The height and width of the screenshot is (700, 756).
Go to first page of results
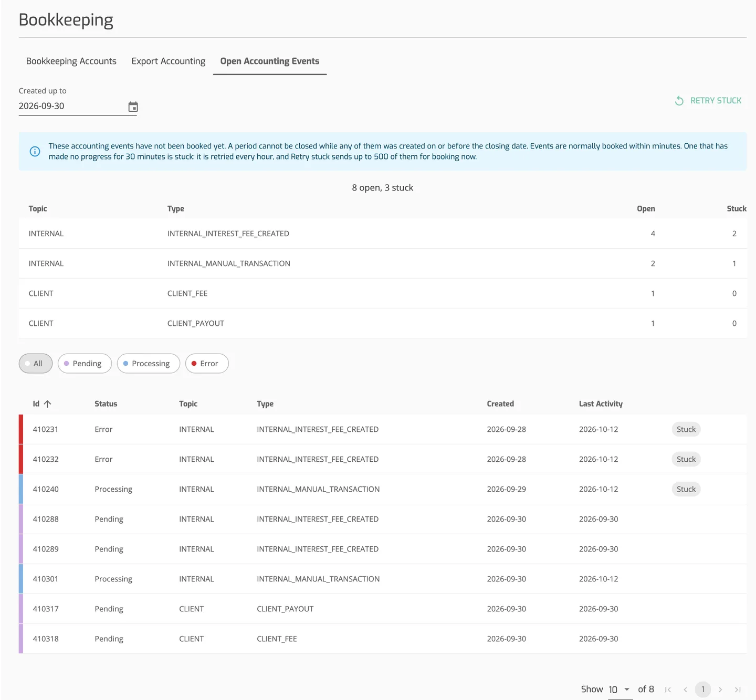[668, 690]
